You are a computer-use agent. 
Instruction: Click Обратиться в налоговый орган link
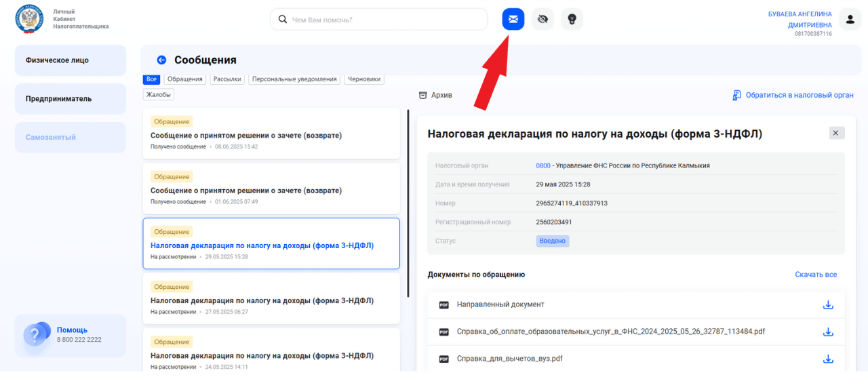pyautogui.click(x=793, y=95)
